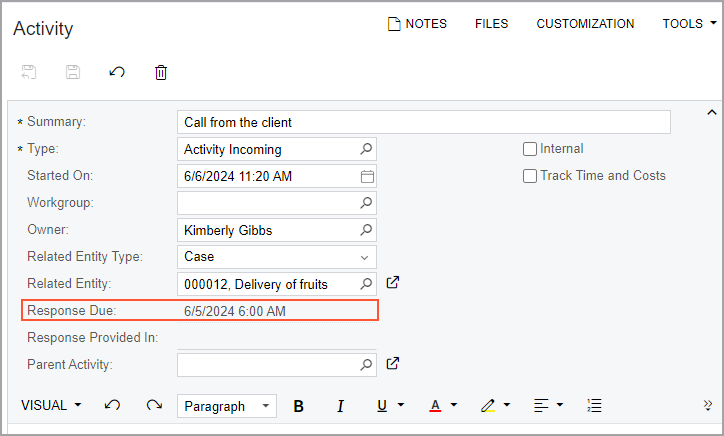Click the NOTES button
This screenshot has width=724, height=436.
(417, 24)
